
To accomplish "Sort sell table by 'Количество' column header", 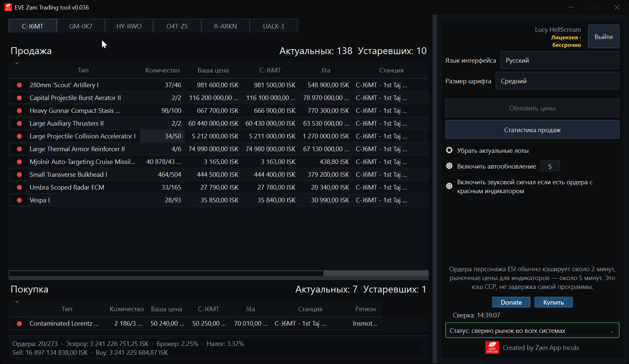I will click(x=162, y=70).
